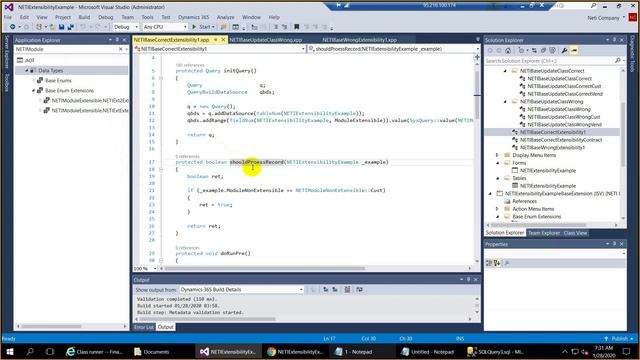Click the Navigate Backward toolbar icon
640x360 pixels.
click(13, 27)
